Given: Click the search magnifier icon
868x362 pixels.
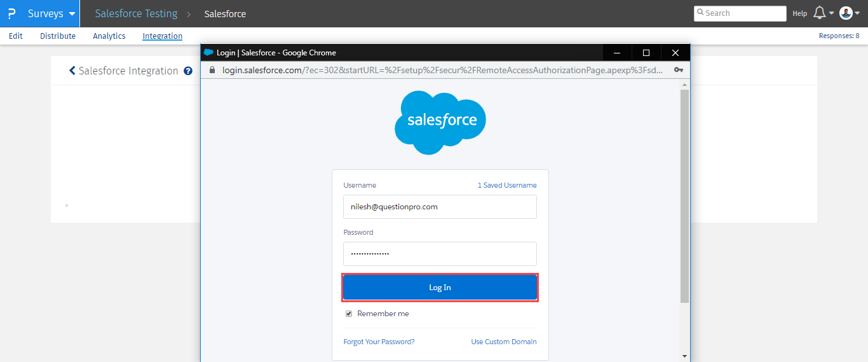Looking at the screenshot, I should pyautogui.click(x=700, y=13).
